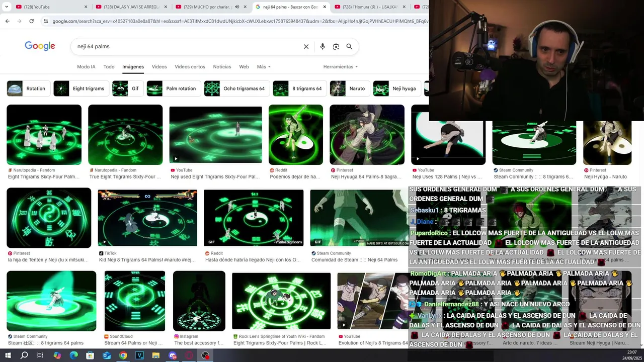The image size is (644, 362).
Task: Click Evolution of Neji's 8 Trigrams link
Action: click(373, 343)
